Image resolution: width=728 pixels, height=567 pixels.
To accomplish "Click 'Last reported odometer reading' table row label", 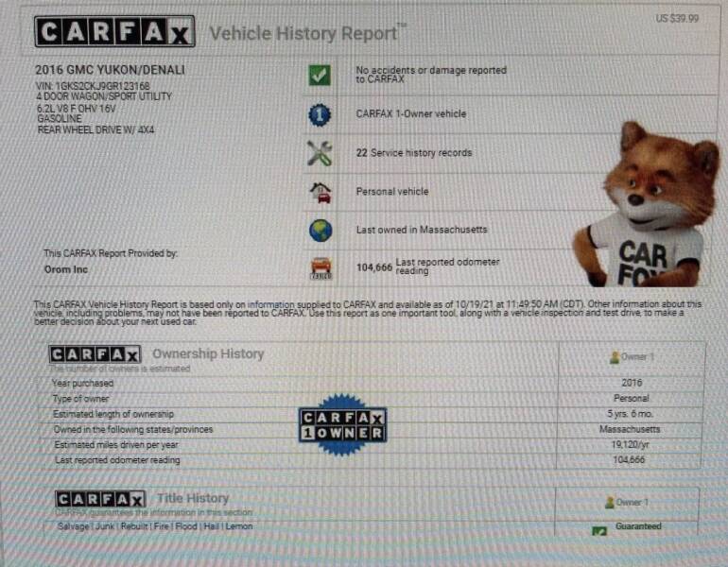I will pyautogui.click(x=117, y=460).
